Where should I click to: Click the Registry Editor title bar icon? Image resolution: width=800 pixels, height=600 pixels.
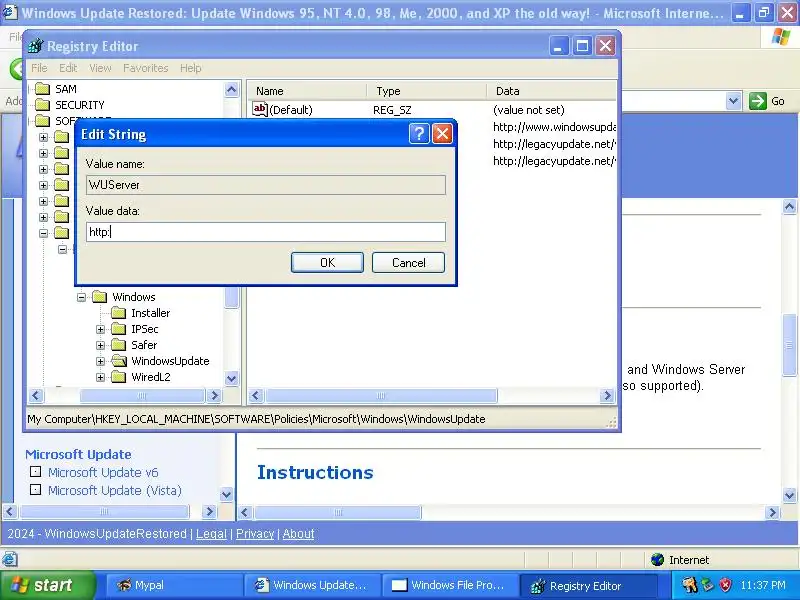36,46
